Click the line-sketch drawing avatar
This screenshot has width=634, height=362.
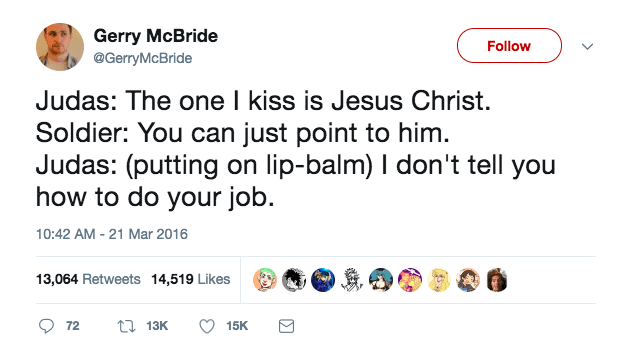(x=352, y=280)
